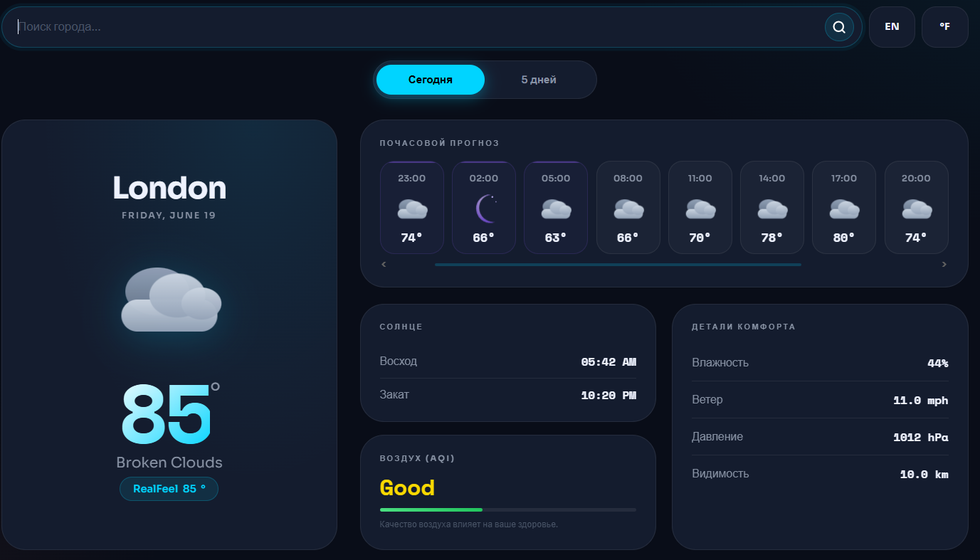Click the Закат label
The image size is (980, 560).
pyautogui.click(x=394, y=394)
